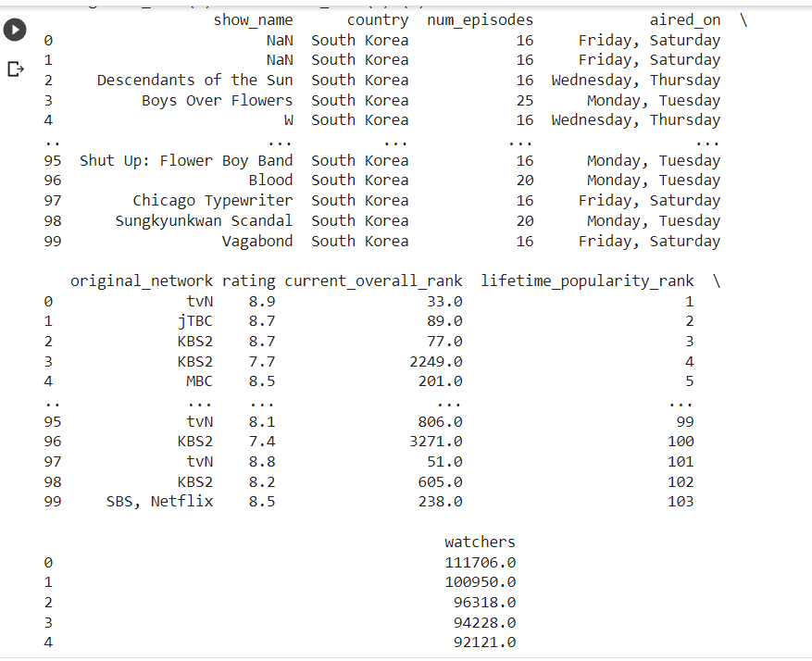
Task: Select overall rank value 3271.0
Action: (x=436, y=442)
